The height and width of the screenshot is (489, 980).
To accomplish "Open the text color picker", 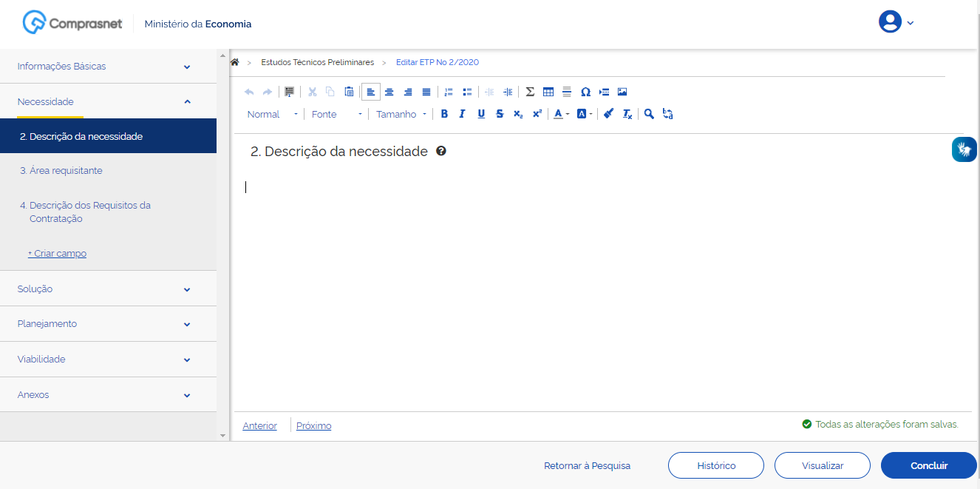I will pos(561,114).
